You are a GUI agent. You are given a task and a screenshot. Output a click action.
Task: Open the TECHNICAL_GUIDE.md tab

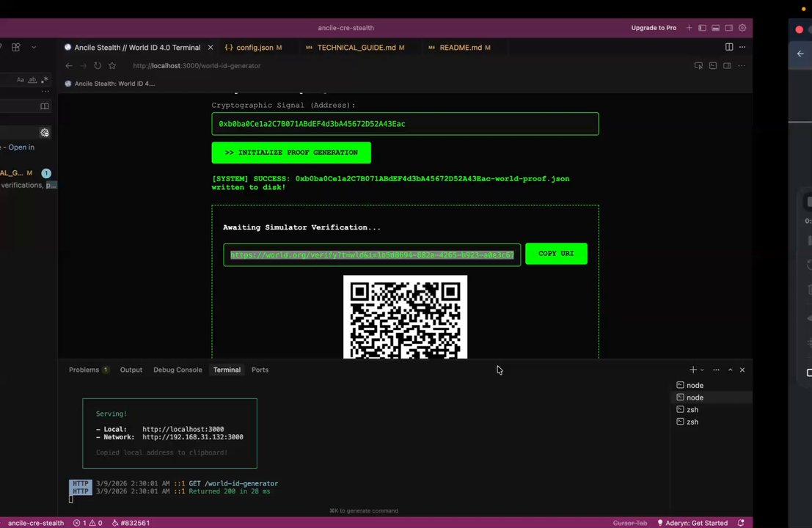355,47
